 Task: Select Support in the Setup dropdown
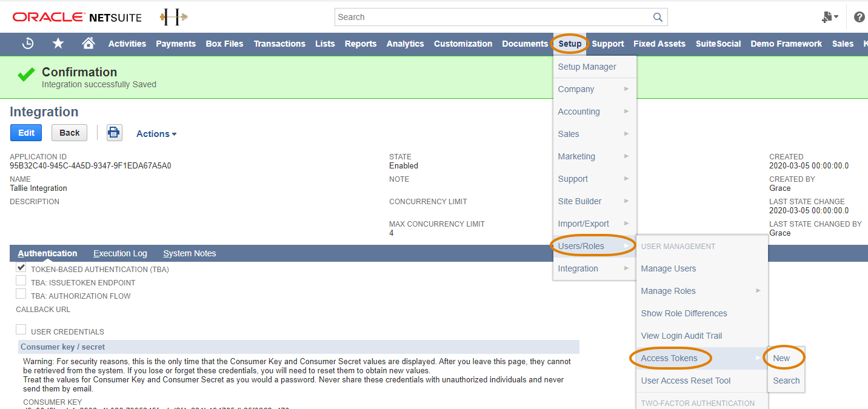pyautogui.click(x=595, y=179)
